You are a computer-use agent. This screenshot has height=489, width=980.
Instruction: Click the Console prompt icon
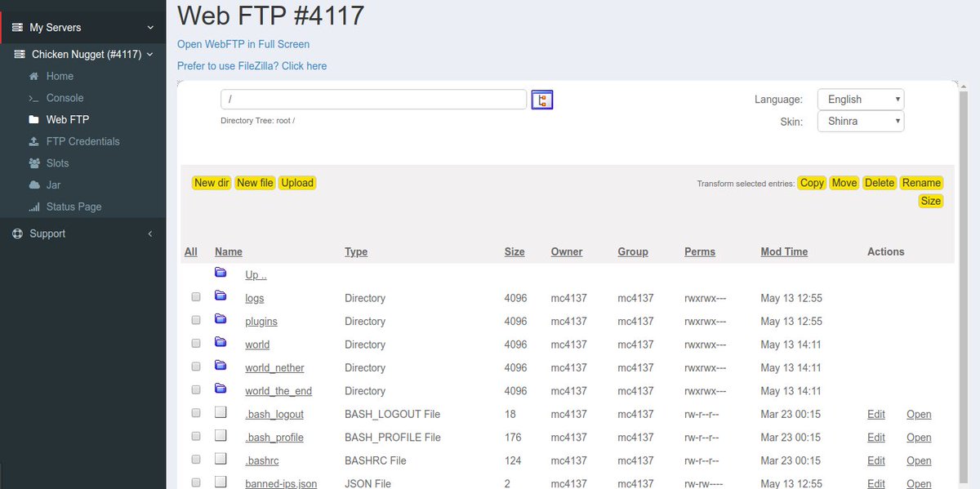pyautogui.click(x=33, y=98)
